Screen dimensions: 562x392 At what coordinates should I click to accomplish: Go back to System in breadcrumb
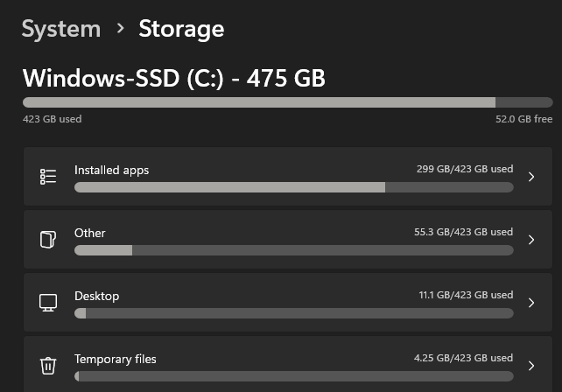point(61,29)
